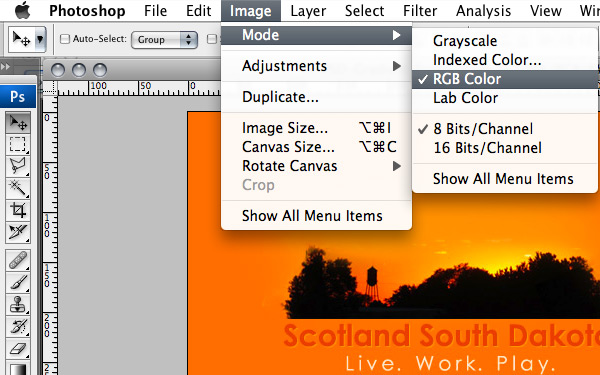Select the Gradient tool
600x375 pixels.
click(x=18, y=368)
